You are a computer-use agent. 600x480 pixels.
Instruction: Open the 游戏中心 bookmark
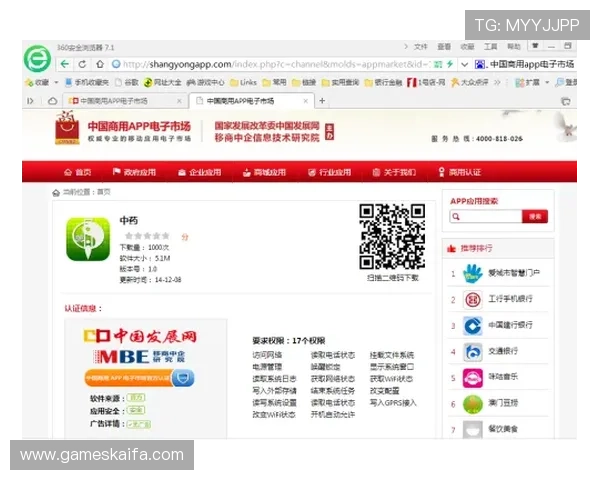(205, 82)
